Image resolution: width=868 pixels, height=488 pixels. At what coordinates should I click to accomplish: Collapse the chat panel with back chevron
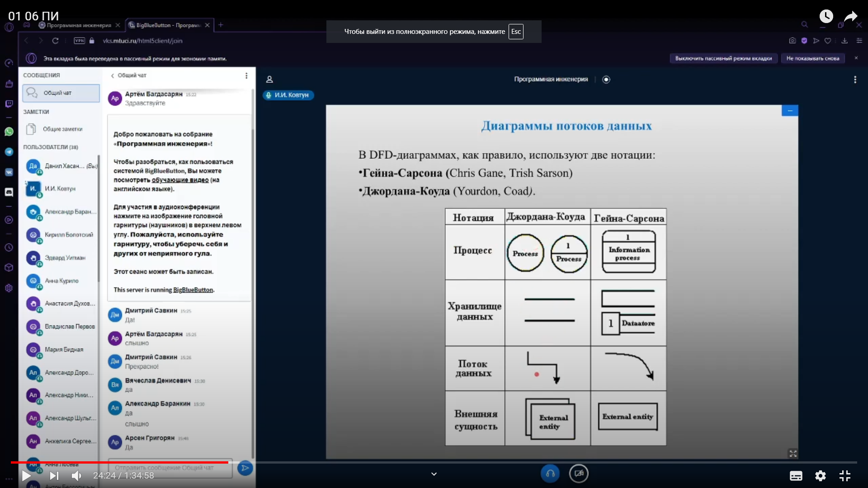point(112,76)
